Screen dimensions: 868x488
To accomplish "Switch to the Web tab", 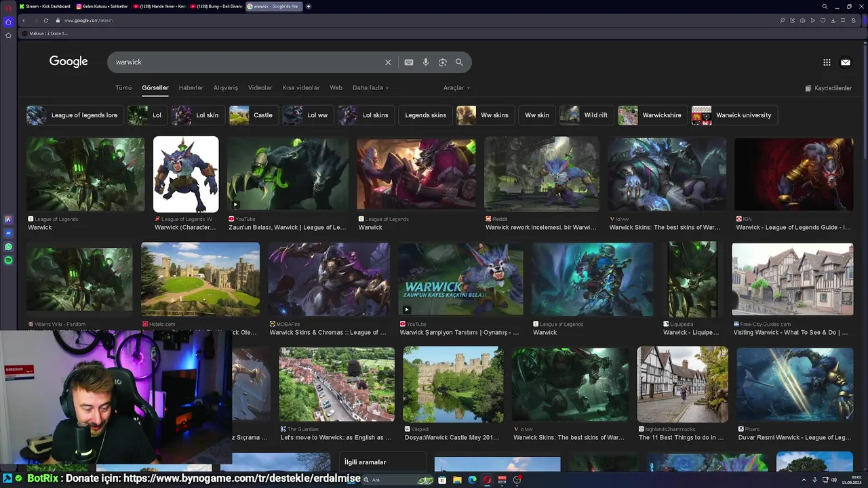I will click(336, 87).
